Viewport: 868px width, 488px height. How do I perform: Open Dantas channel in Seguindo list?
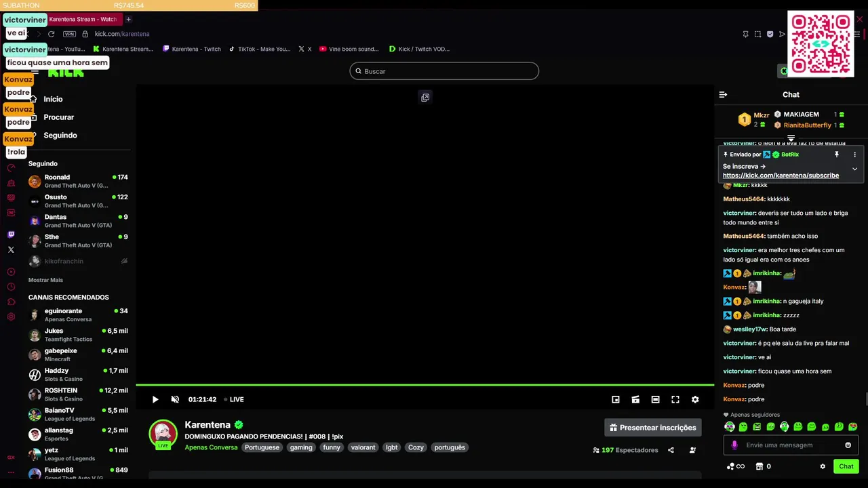(x=78, y=221)
